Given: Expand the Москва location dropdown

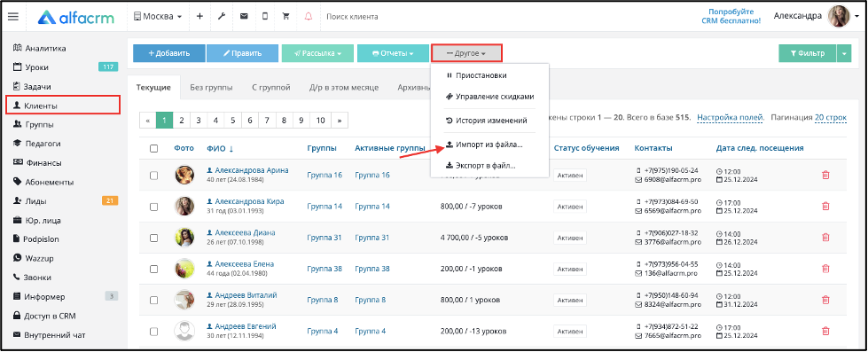Looking at the screenshot, I should 158,16.
